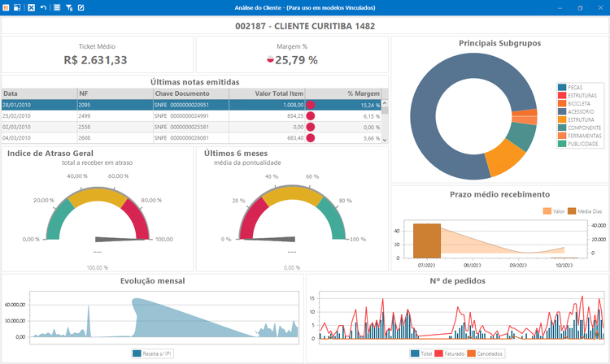Click red margin indicator in row 2095
Viewport: 610px width, 364px height.
click(x=311, y=105)
